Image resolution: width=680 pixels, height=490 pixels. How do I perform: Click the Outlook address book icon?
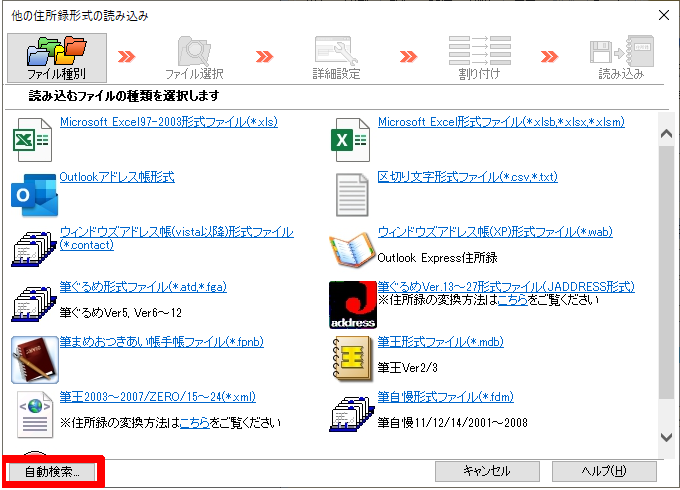(x=34, y=195)
